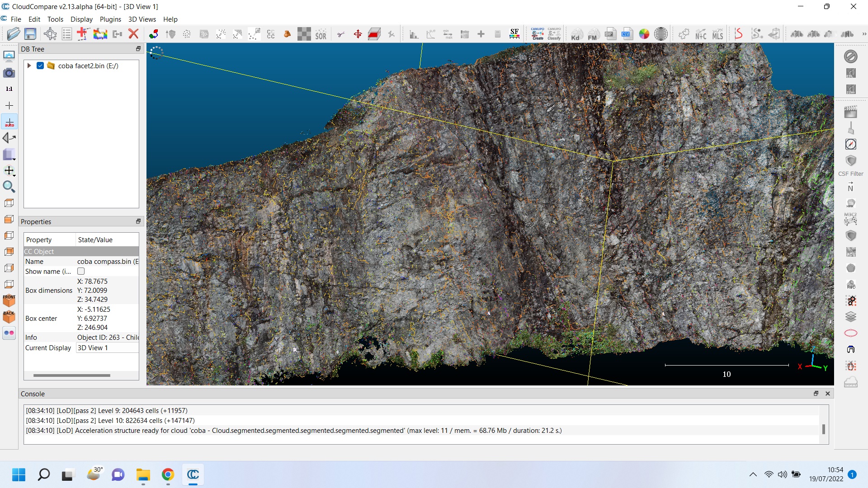
Task: Click the Color Scale editor icon
Action: 643,33
